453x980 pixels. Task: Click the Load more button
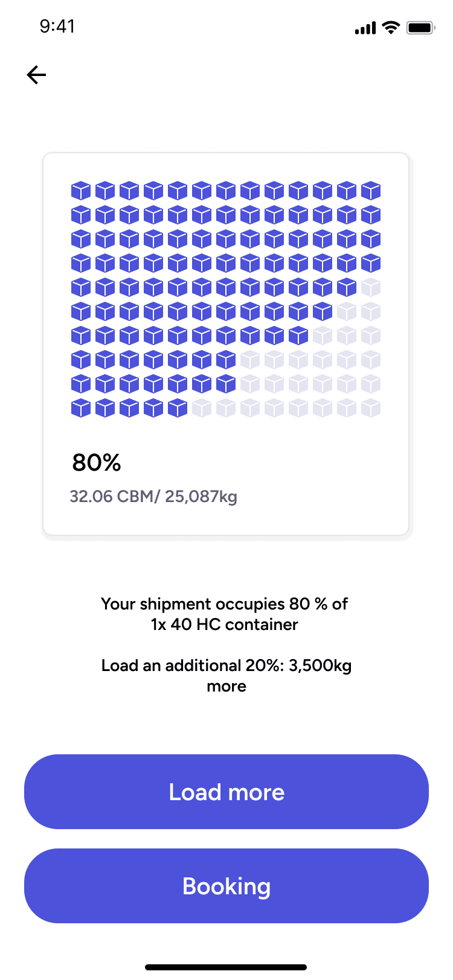[226, 792]
